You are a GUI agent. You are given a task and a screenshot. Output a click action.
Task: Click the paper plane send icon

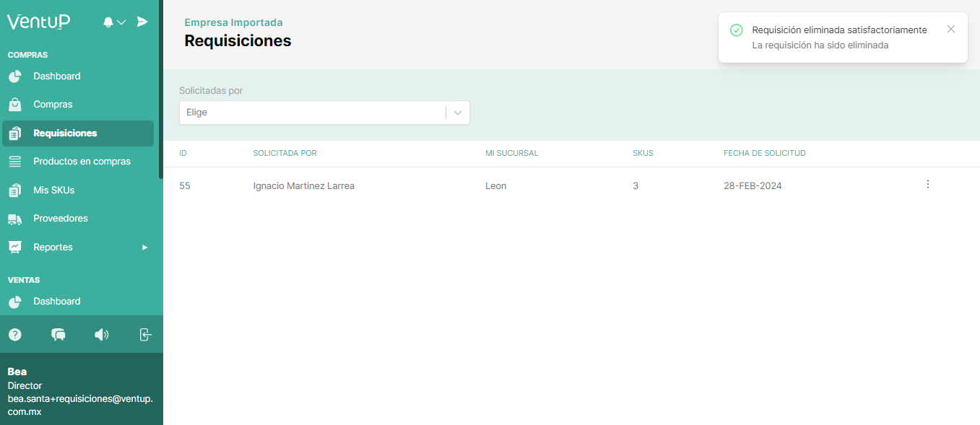coord(142,22)
